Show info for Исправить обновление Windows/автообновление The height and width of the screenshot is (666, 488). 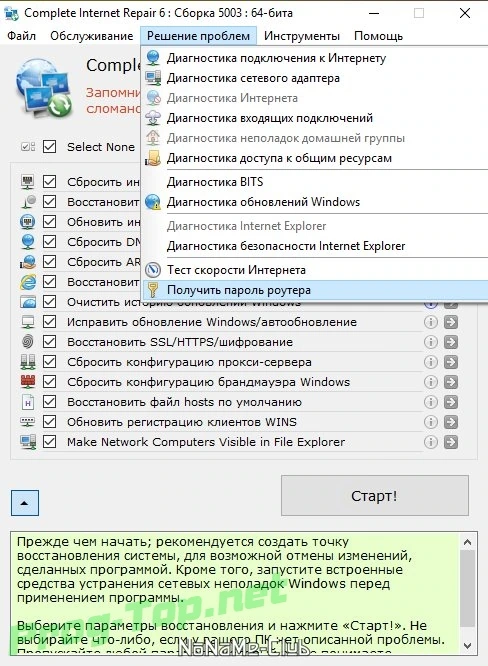[x=431, y=322]
